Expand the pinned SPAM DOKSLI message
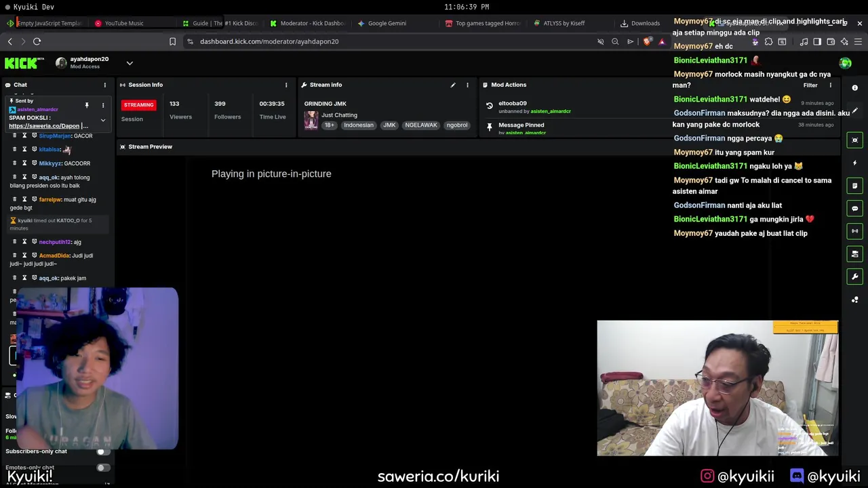The image size is (868, 488). tap(103, 120)
